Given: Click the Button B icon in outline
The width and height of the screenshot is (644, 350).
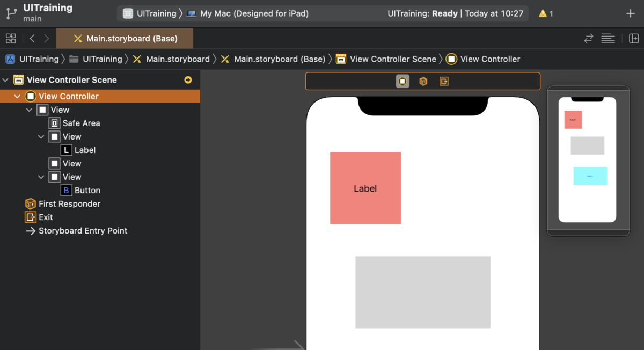Looking at the screenshot, I should 66,191.
